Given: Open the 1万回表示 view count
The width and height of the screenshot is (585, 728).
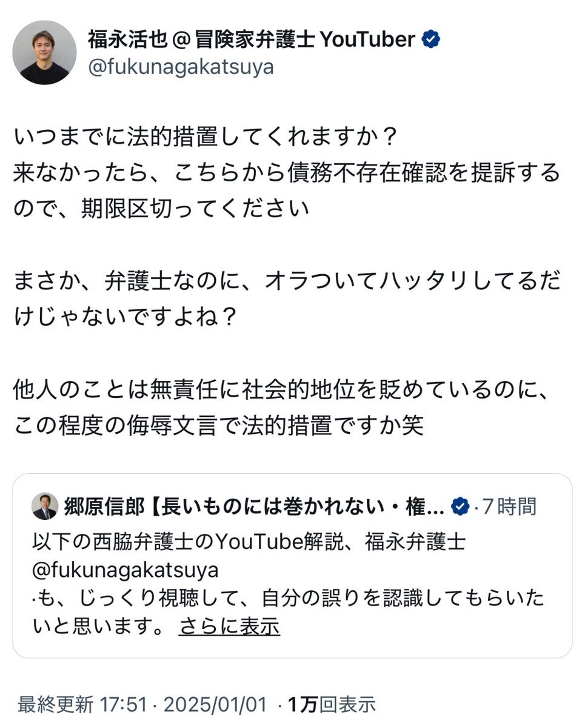Looking at the screenshot, I should 332,704.
